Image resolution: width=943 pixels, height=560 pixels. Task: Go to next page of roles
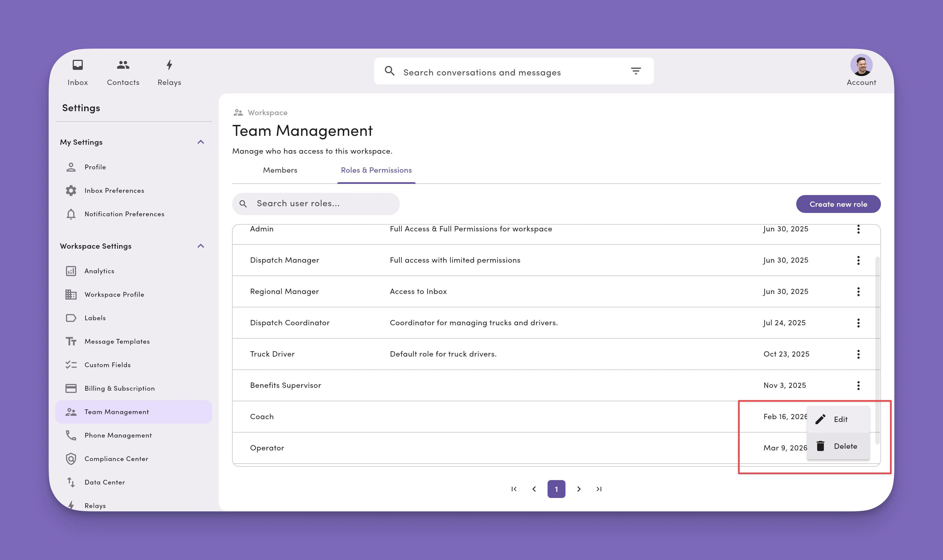(579, 489)
